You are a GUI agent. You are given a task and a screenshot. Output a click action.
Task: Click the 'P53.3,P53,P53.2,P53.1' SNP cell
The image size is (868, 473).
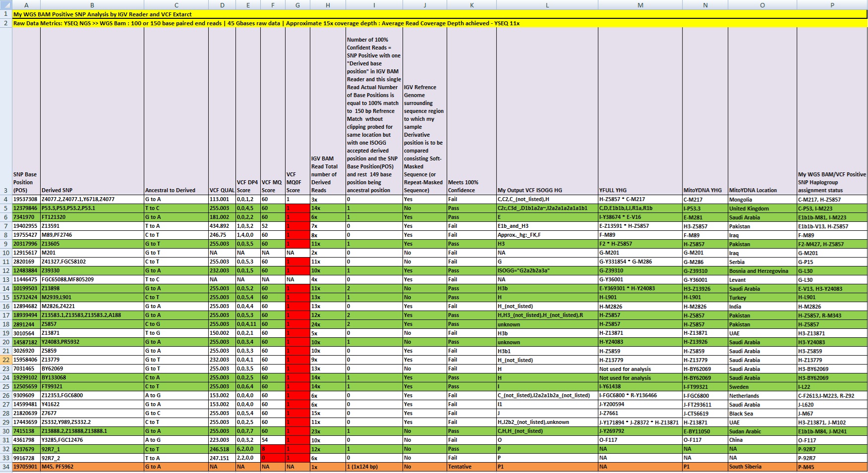point(92,208)
